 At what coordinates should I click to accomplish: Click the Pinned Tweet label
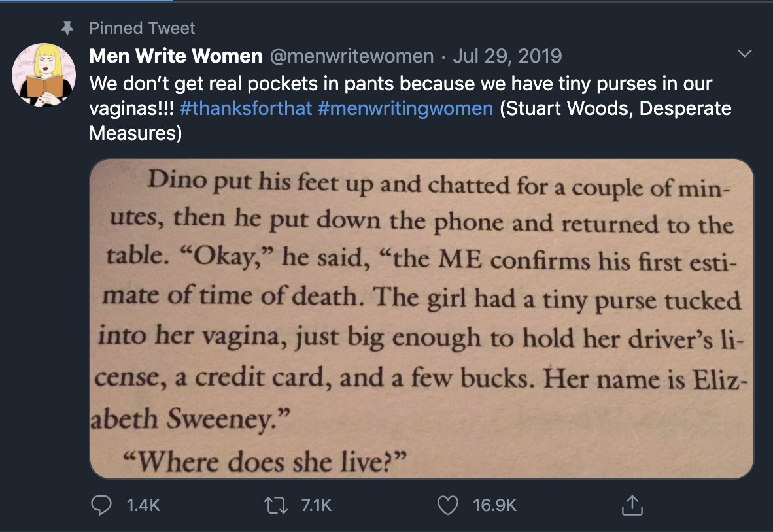click(142, 28)
